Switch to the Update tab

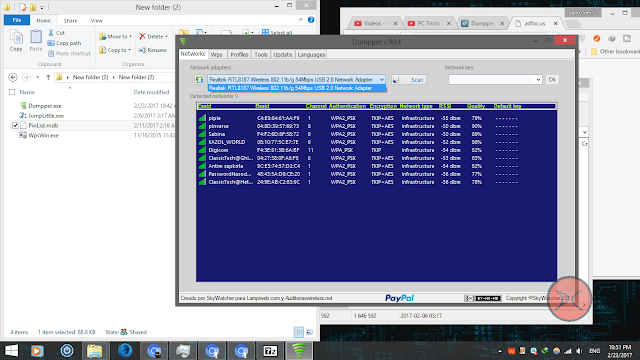click(x=282, y=54)
